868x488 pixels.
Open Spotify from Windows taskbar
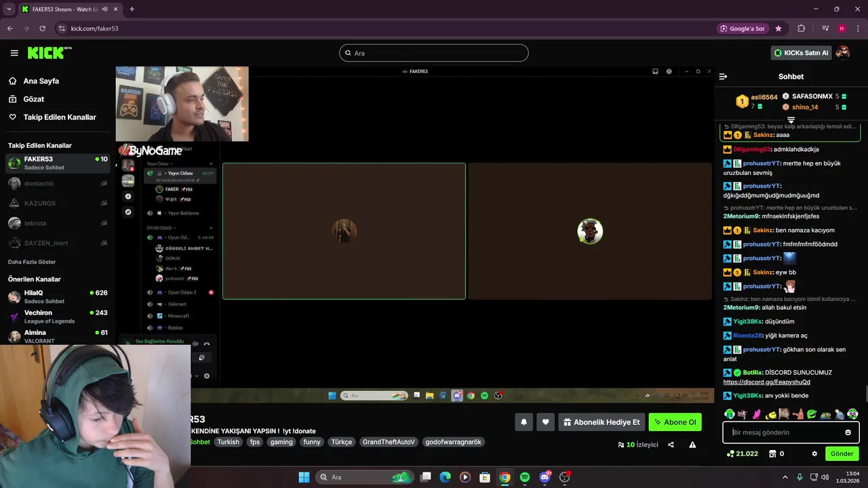tap(525, 477)
